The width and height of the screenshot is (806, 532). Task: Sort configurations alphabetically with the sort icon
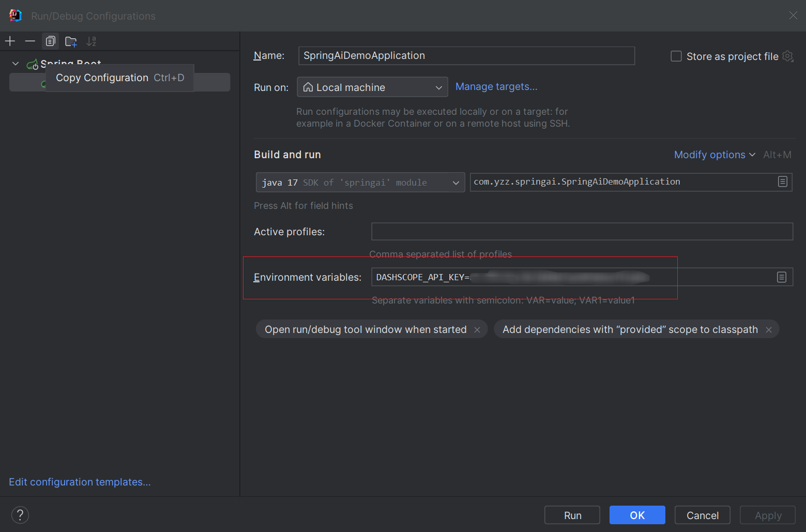pyautogui.click(x=92, y=41)
